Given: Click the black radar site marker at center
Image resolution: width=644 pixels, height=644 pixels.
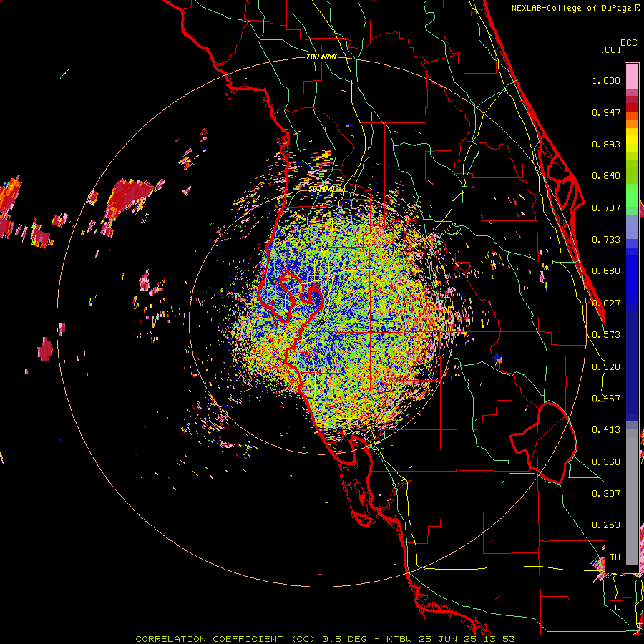Looking at the screenshot, I should (321, 321).
